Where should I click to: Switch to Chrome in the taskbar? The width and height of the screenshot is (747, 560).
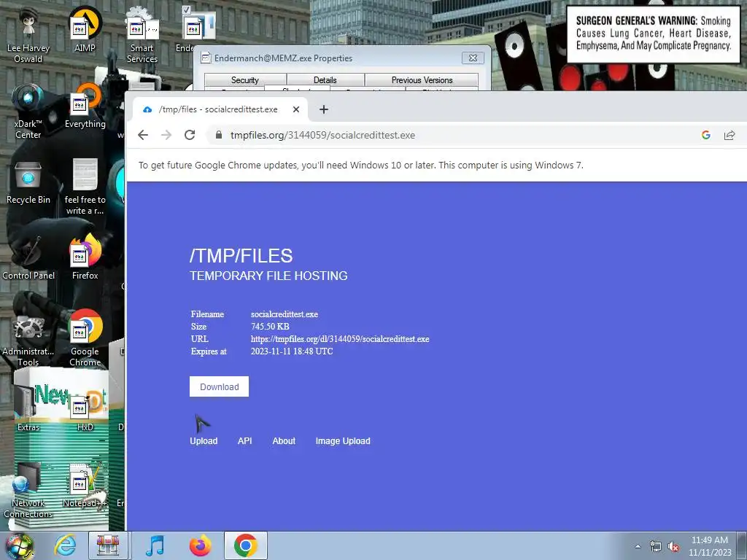point(245,545)
